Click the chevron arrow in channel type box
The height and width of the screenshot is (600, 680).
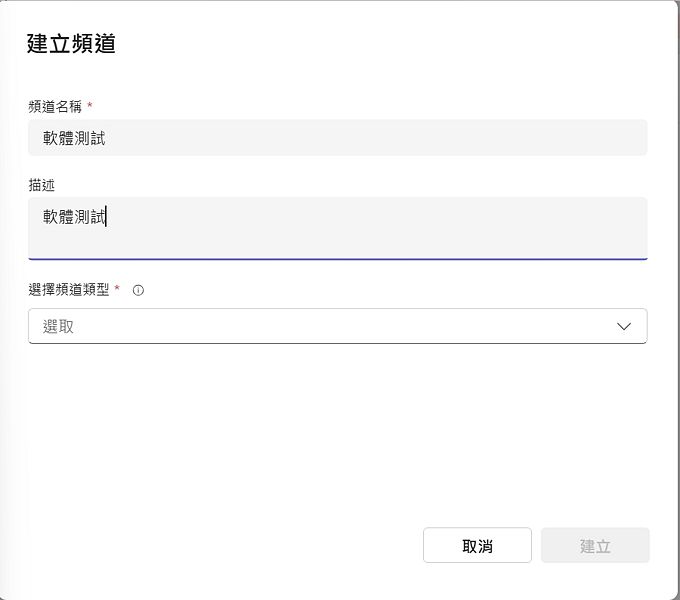click(624, 326)
